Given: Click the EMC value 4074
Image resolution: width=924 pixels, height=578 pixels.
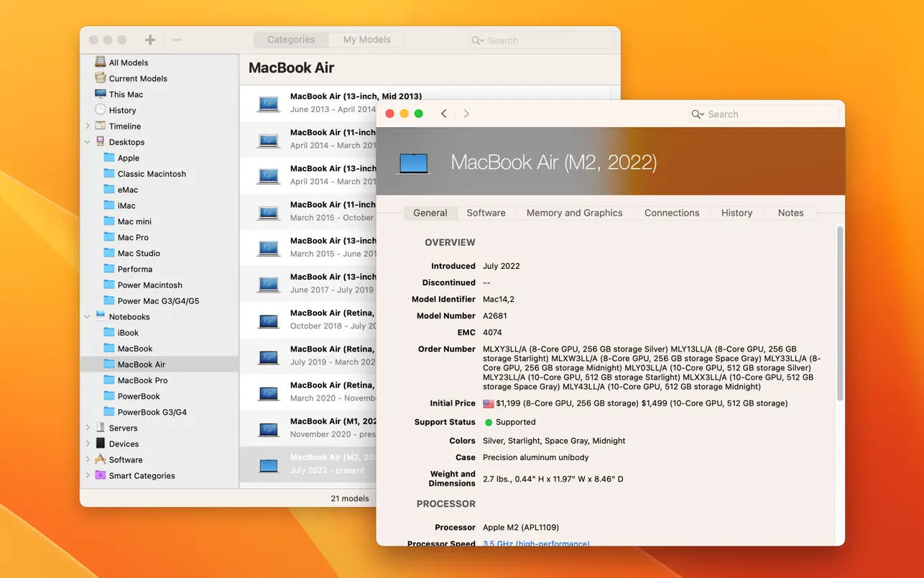Looking at the screenshot, I should 492,332.
